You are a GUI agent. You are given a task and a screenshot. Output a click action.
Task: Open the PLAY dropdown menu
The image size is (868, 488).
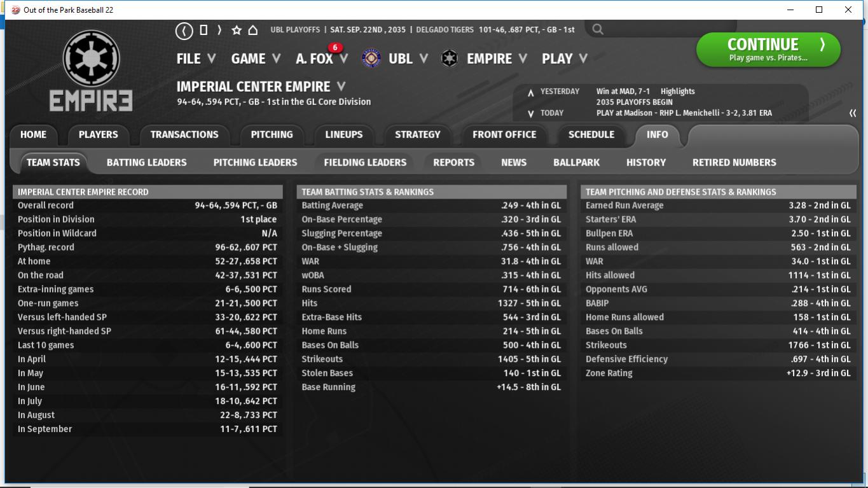tap(564, 59)
